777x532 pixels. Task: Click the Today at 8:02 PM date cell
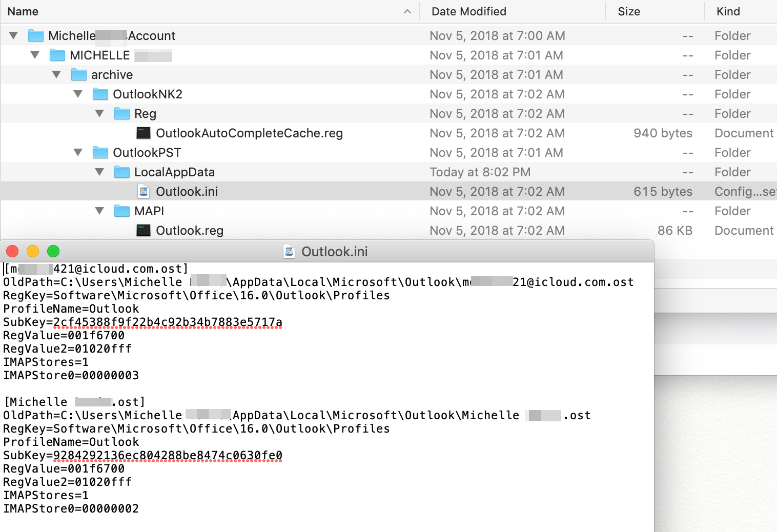(480, 172)
